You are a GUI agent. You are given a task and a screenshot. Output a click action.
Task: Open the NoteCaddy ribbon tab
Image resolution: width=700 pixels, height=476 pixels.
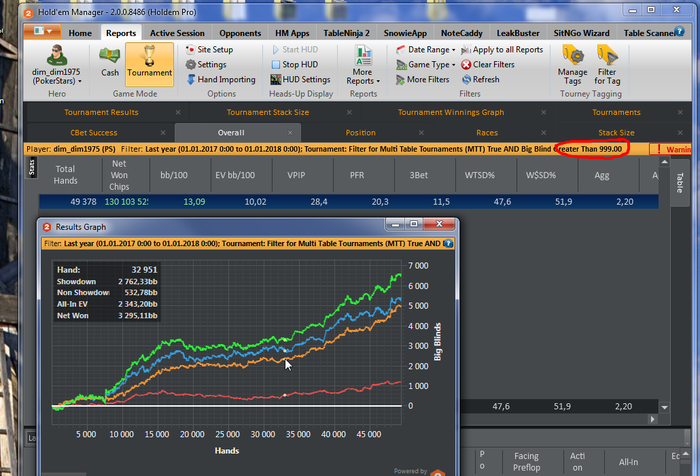(462, 33)
